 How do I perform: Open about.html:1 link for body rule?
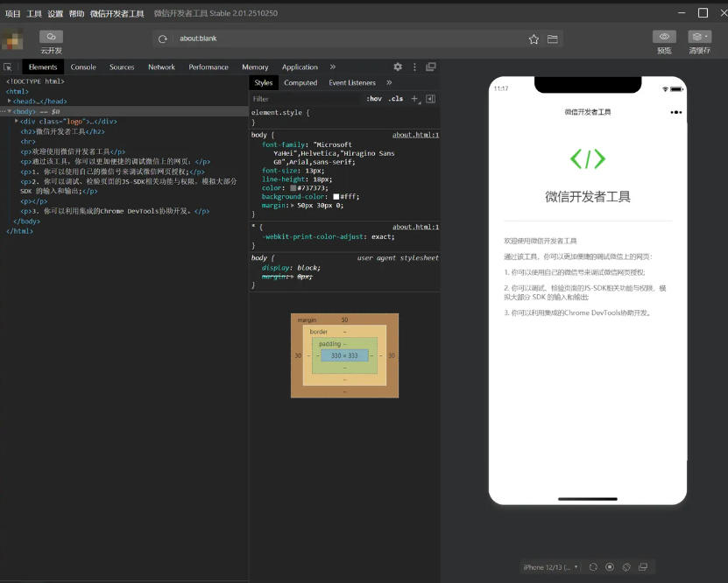415,135
